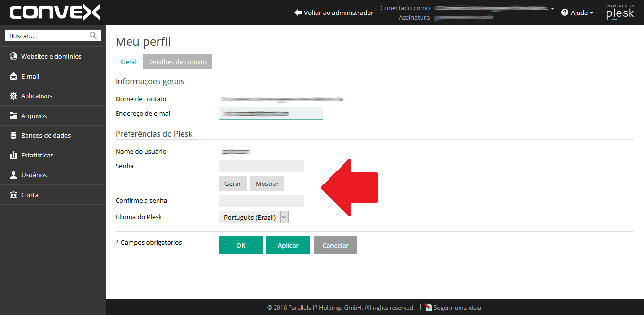This screenshot has width=644, height=315.
Task: Click the Assinatura label in header
Action: pyautogui.click(x=414, y=18)
